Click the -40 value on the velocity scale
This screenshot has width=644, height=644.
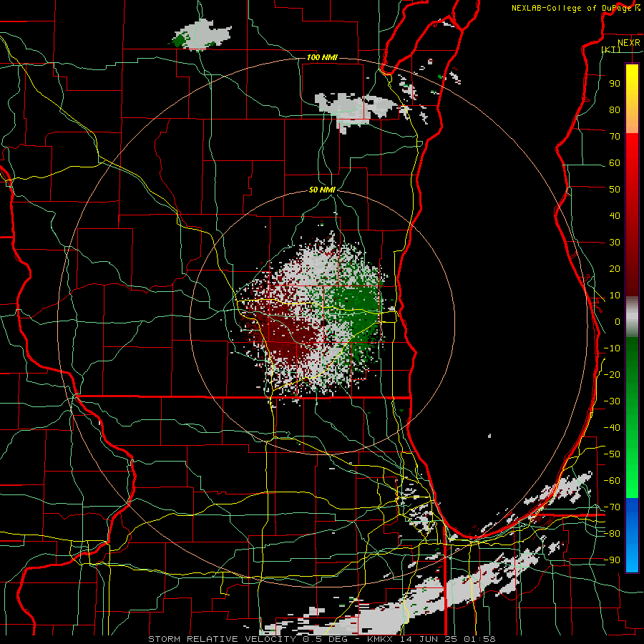pos(612,428)
